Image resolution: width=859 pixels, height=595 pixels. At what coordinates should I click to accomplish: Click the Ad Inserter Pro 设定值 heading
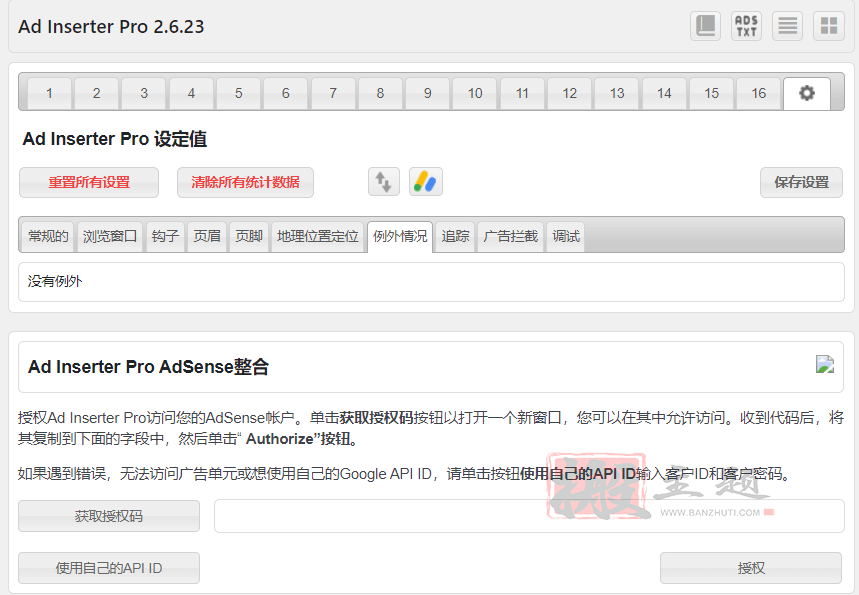pos(114,139)
